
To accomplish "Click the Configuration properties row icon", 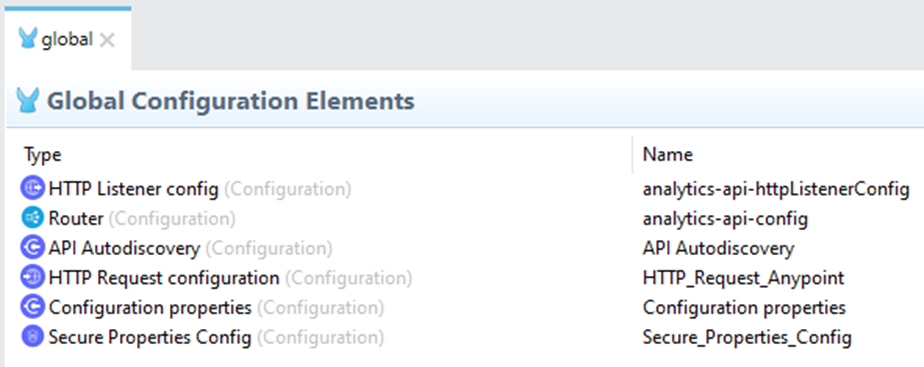I will (x=33, y=307).
